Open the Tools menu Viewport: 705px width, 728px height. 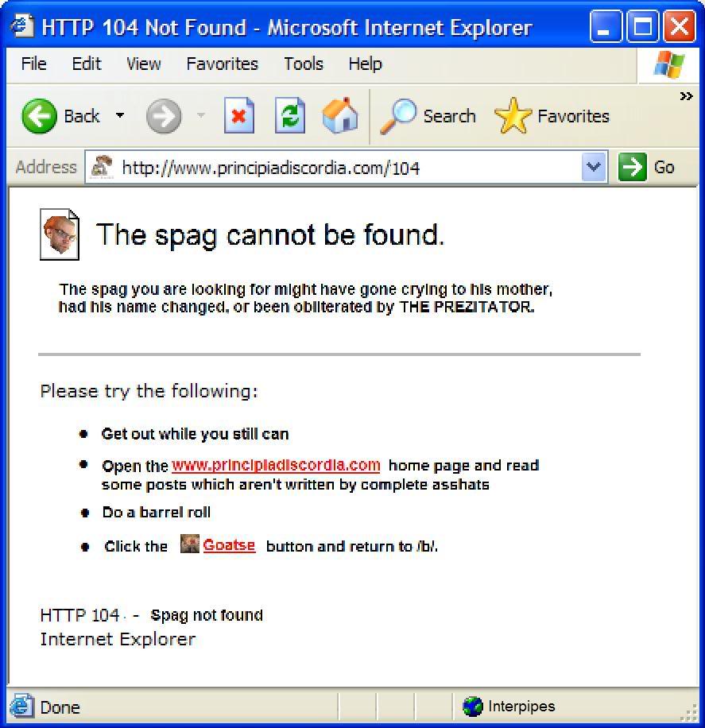coord(304,64)
